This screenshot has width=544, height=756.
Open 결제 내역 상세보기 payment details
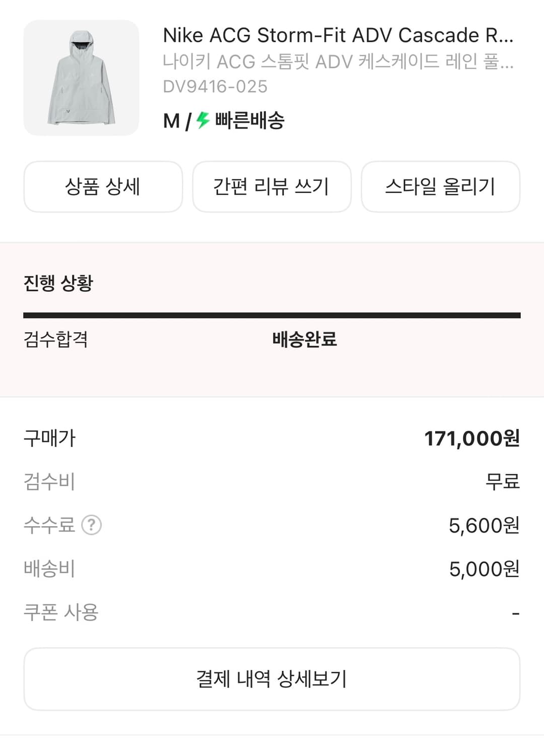[271, 679]
